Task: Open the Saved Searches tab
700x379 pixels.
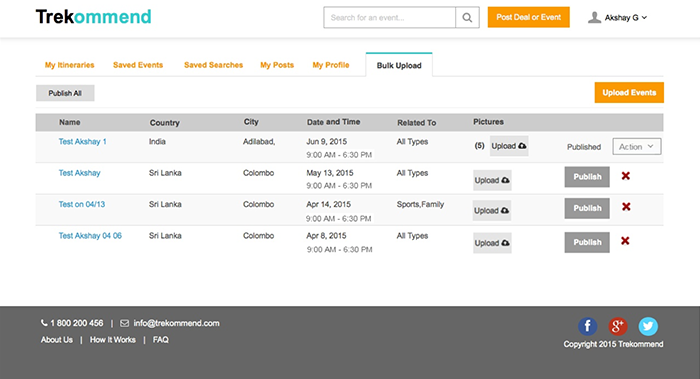Action: tap(213, 65)
